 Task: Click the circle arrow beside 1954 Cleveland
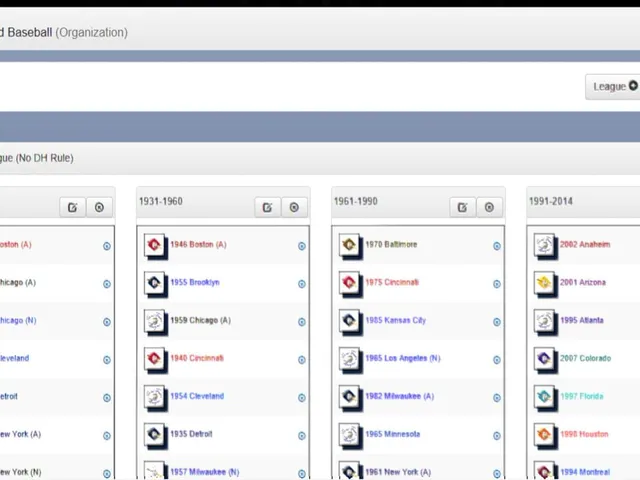[x=302, y=398]
